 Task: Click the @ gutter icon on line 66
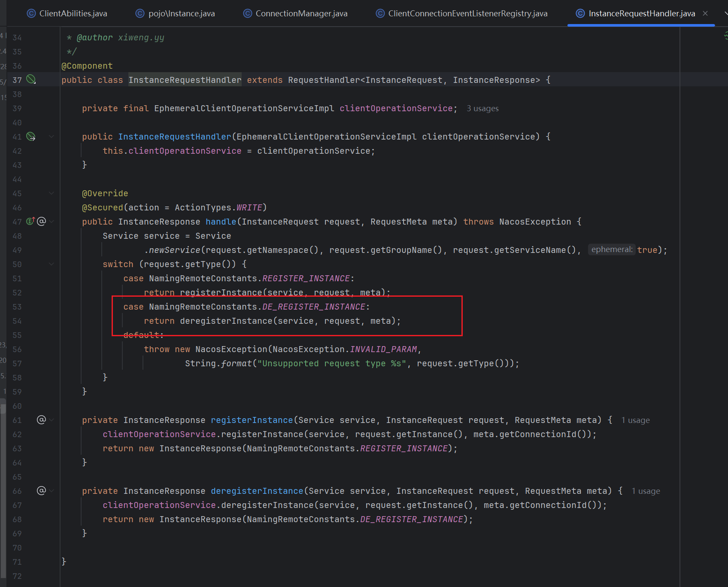(x=41, y=491)
